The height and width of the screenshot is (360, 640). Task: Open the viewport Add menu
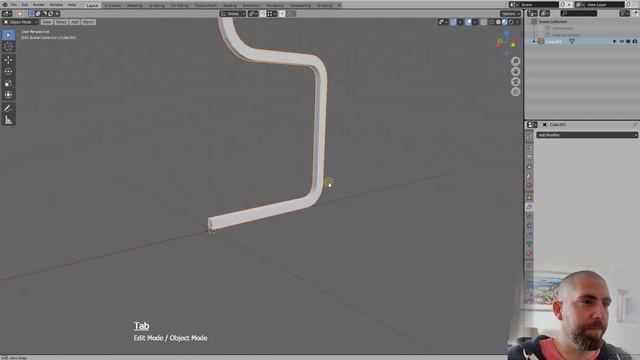pyautogui.click(x=74, y=22)
